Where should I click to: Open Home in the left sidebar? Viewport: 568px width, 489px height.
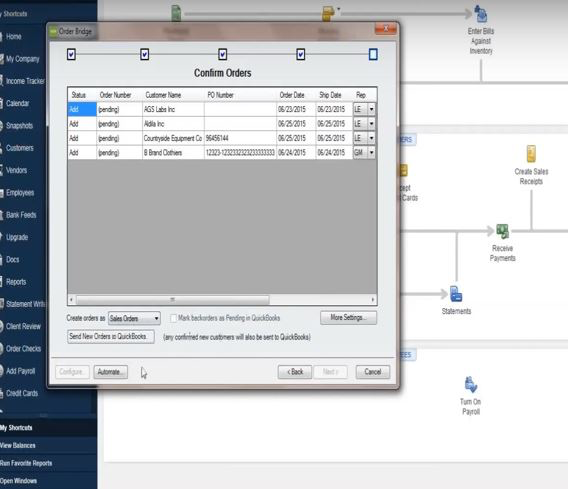tap(13, 37)
